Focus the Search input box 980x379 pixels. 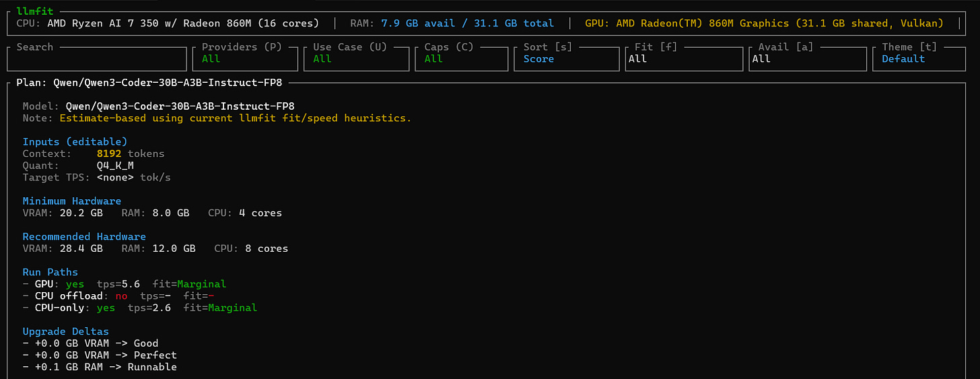pyautogui.click(x=96, y=59)
